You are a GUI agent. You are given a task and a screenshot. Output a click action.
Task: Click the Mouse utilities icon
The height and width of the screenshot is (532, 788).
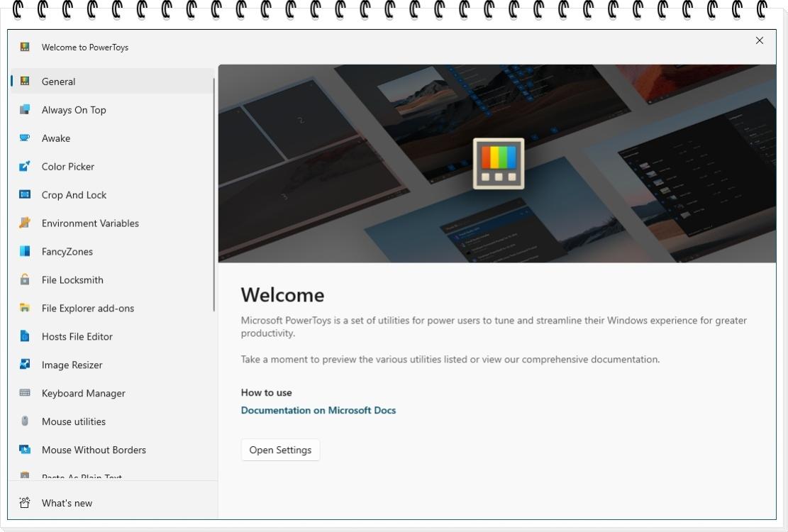coord(25,421)
